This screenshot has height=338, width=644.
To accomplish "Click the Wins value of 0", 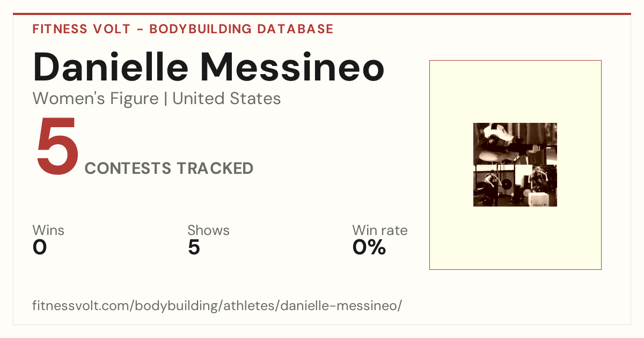I will [40, 247].
